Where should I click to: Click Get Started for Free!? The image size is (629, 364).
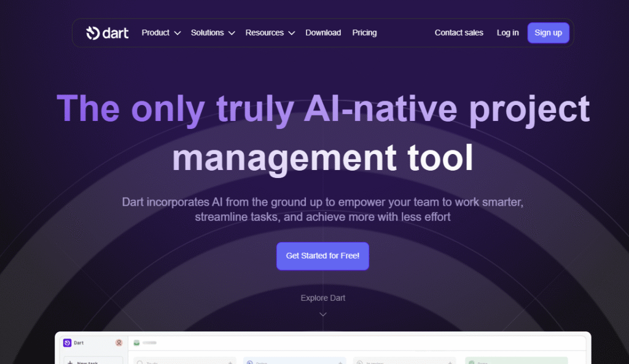[322, 256]
